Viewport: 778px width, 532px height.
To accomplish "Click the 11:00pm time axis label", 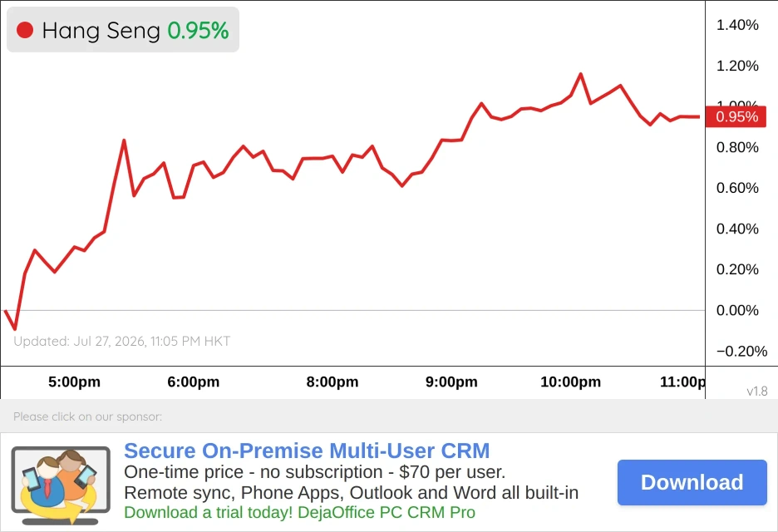I will pos(682,382).
